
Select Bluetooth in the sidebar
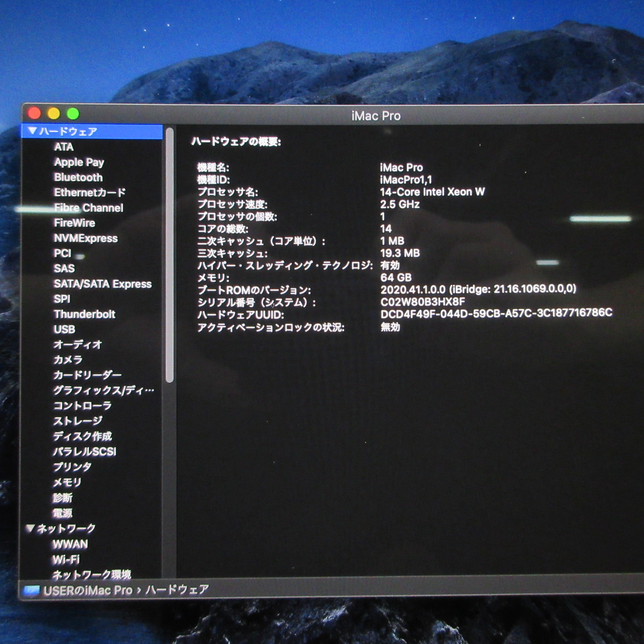point(78,177)
